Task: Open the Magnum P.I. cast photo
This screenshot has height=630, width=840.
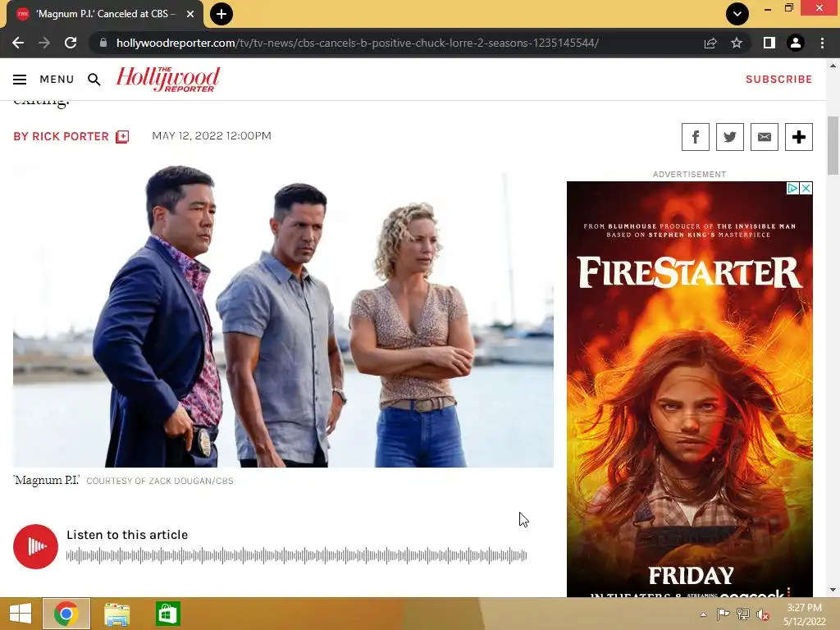Action: tap(283, 316)
